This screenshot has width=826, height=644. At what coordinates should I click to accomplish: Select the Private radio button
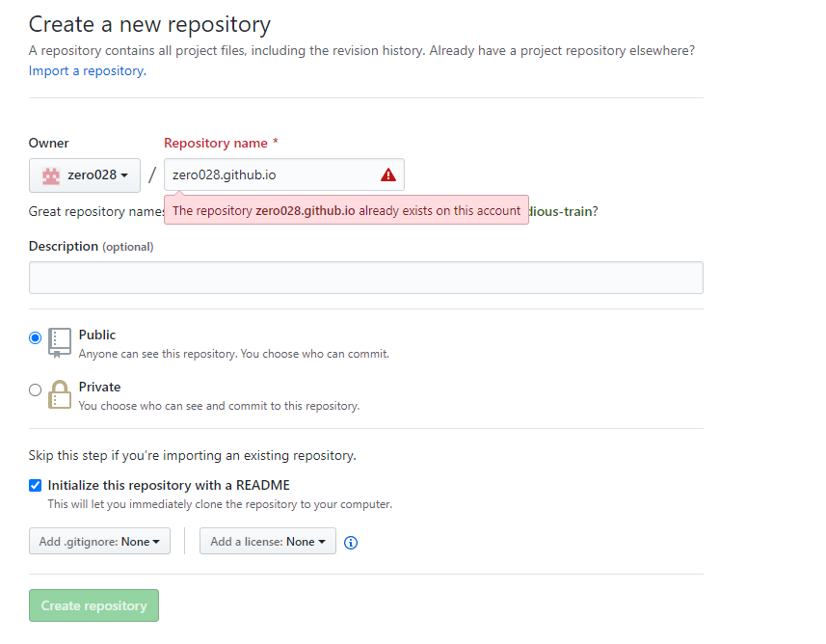pyautogui.click(x=36, y=390)
